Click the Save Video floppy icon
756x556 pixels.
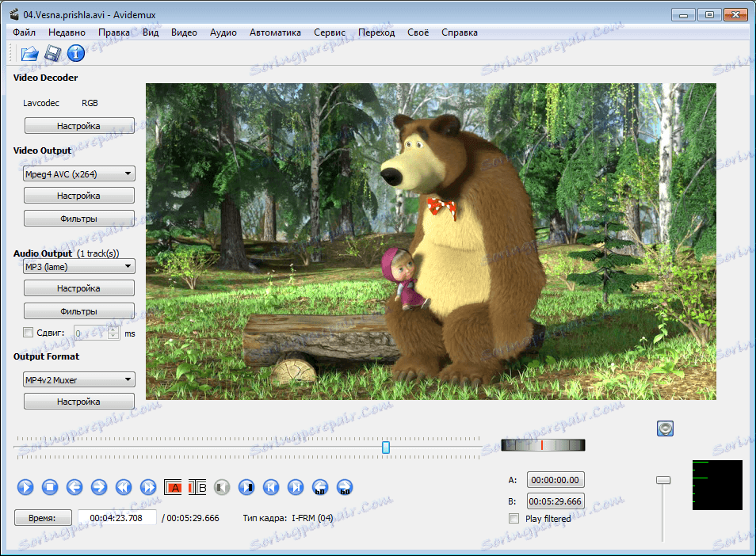point(53,54)
